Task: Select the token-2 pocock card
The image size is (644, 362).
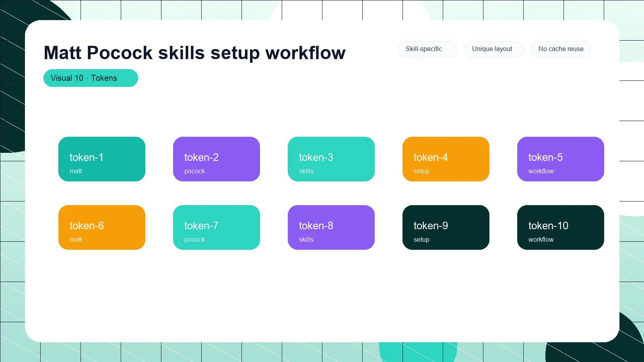Action: [217, 159]
